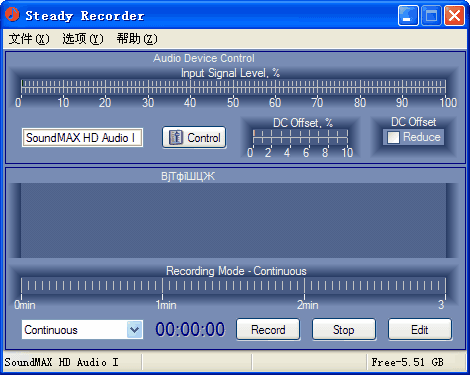The height and width of the screenshot is (375, 470).
Task: Start recording with the Record button
Action: pos(268,330)
